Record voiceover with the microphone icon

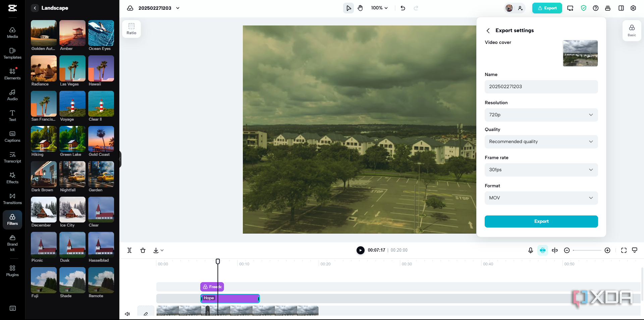tap(531, 250)
